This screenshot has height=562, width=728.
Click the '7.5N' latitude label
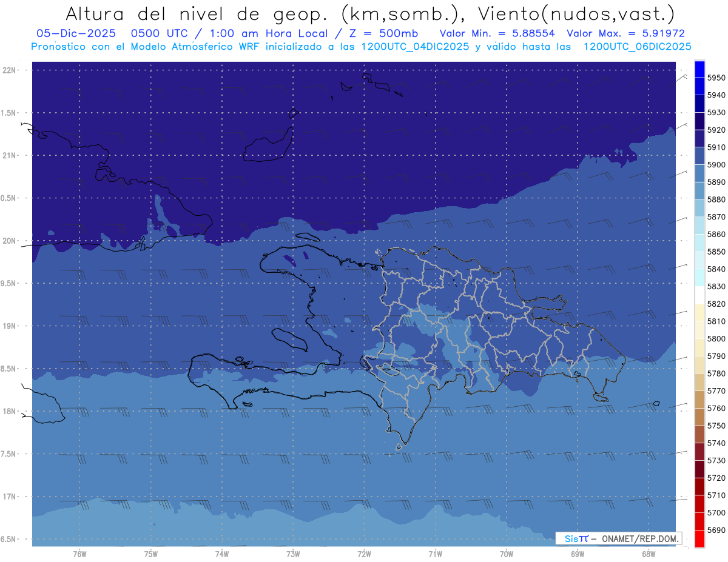[9, 454]
